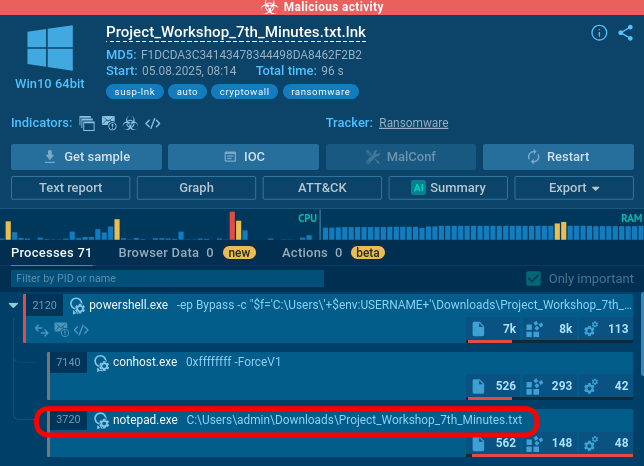This screenshot has width=644, height=466.
Task: Click the Filter by PID or name field
Action: 167,278
